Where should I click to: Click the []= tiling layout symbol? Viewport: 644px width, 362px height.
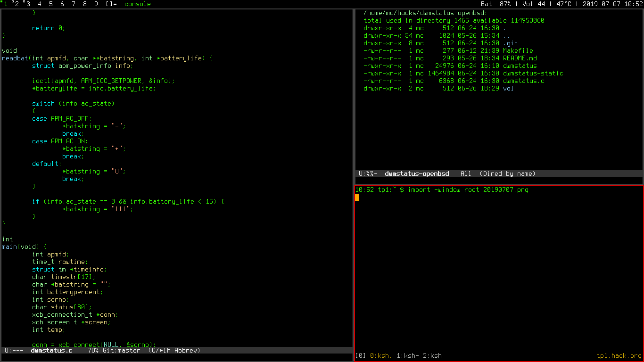(x=111, y=4)
